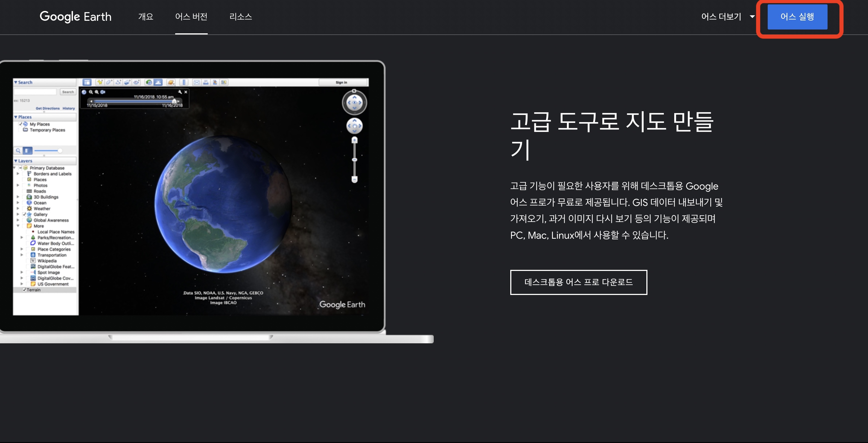
Task: Click the sunlight toggle icon on the toolbar
Action: (x=158, y=83)
